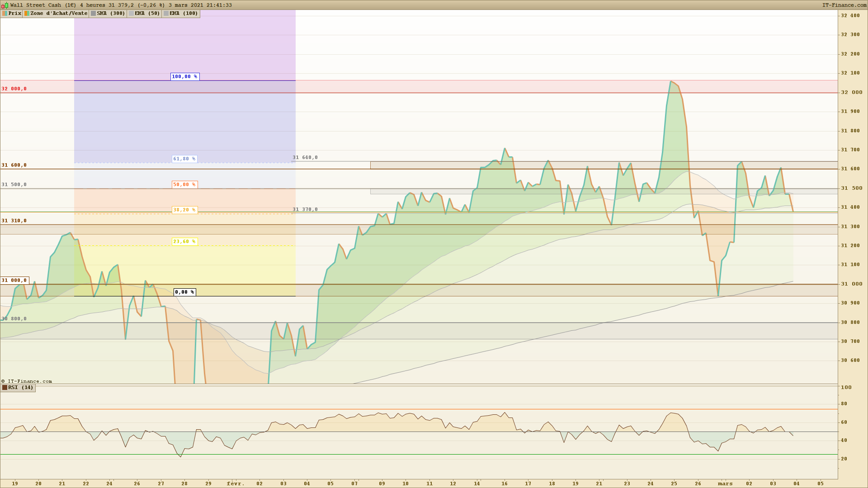Open the Zone d'Achat/Vente indicator label
The height and width of the screenshot is (488, 868).
[59, 14]
